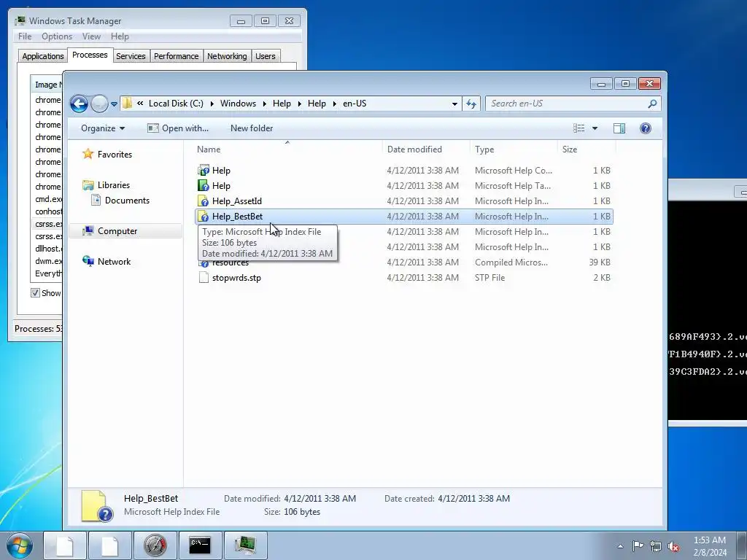Click the search magnifier icon
The height and width of the screenshot is (560, 747).
coord(653,104)
